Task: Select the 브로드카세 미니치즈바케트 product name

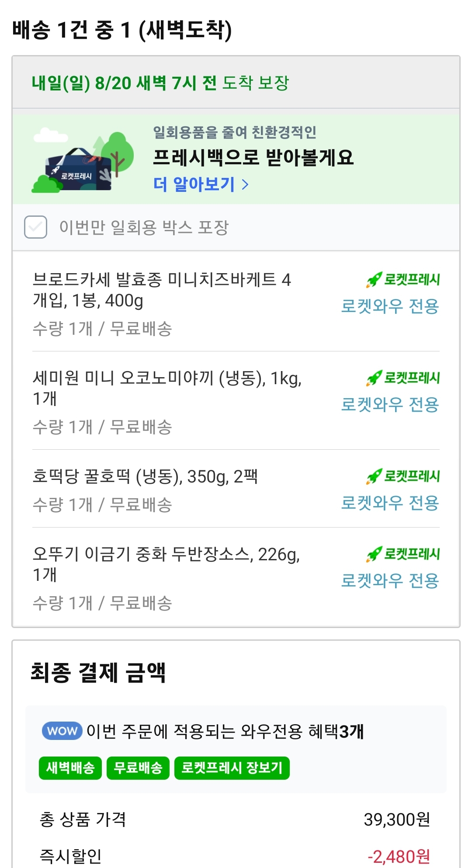Action: [x=162, y=290]
